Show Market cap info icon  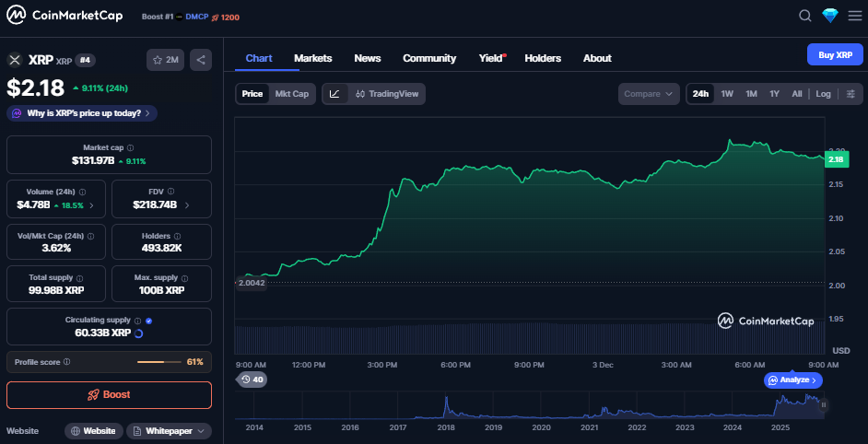pos(131,147)
